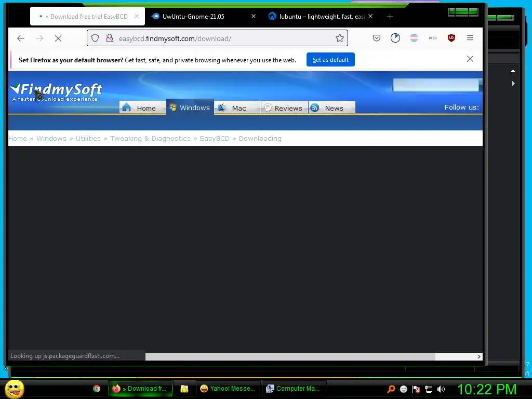Screen dimensions: 532x399
Task: Click the Home breadcrumb link
Action: pyautogui.click(x=18, y=138)
